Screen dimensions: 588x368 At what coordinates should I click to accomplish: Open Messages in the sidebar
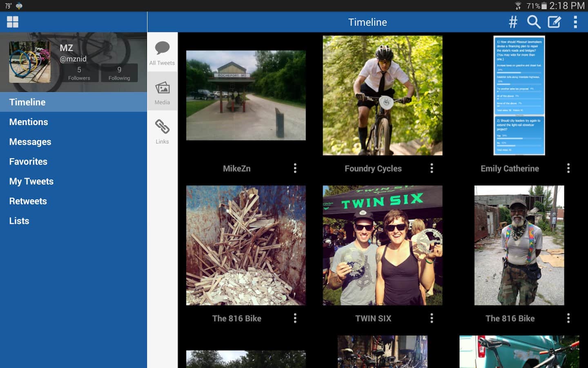point(30,142)
